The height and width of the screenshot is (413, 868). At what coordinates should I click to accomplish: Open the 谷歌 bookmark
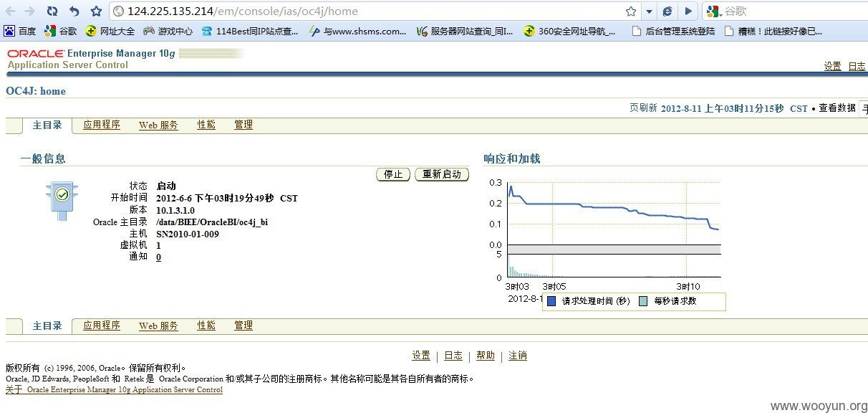click(60, 31)
